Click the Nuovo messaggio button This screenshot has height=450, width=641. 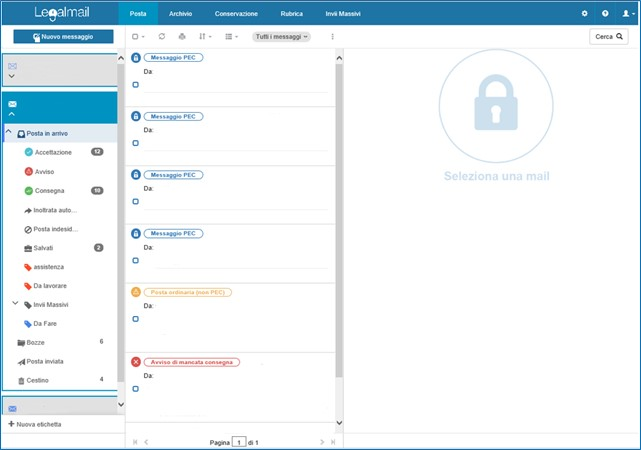click(x=63, y=36)
